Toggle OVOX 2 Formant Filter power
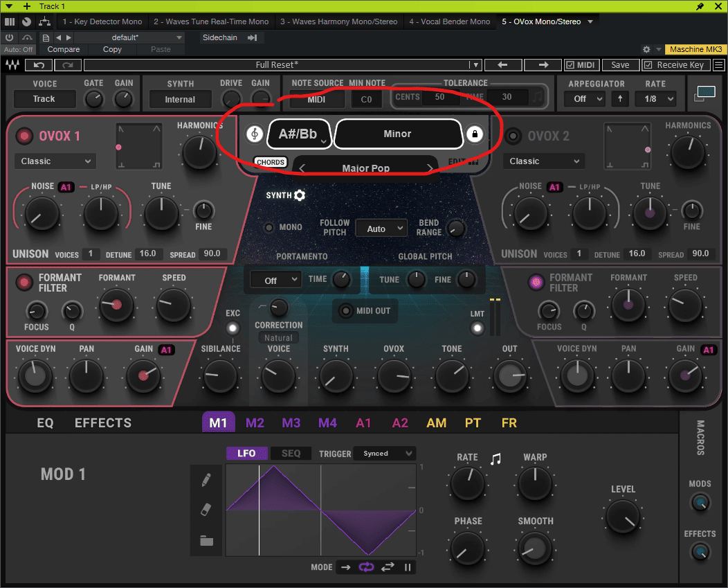The image size is (728, 588). point(536,282)
